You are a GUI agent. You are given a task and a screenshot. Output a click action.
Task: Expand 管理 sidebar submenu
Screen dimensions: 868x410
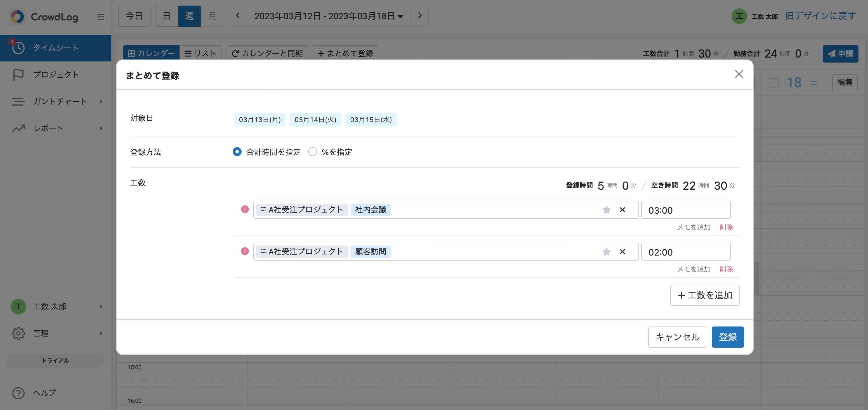point(101,333)
